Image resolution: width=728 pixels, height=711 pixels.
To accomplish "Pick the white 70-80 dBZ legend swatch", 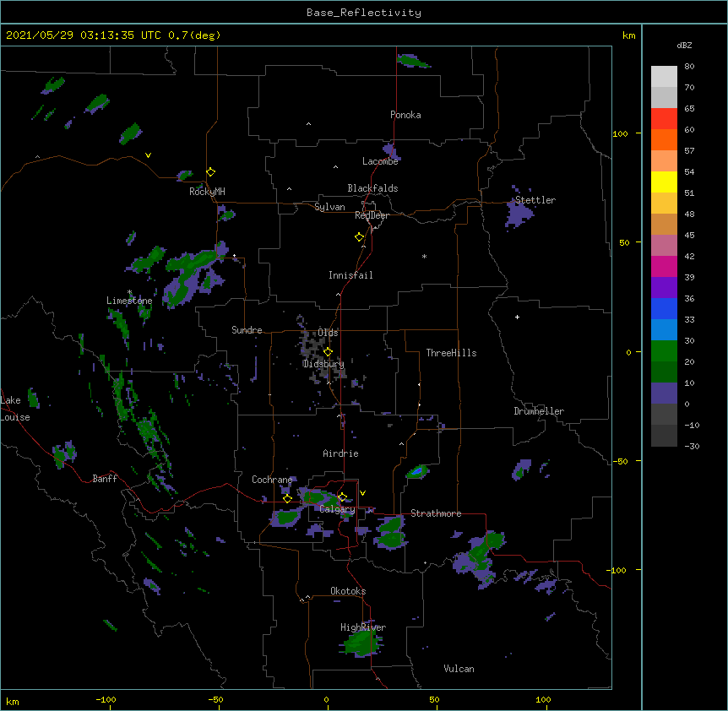I will [664, 77].
